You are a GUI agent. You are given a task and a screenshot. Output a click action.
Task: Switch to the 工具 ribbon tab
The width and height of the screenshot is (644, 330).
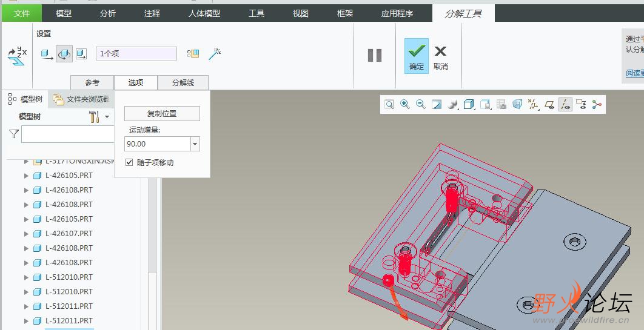coord(257,13)
